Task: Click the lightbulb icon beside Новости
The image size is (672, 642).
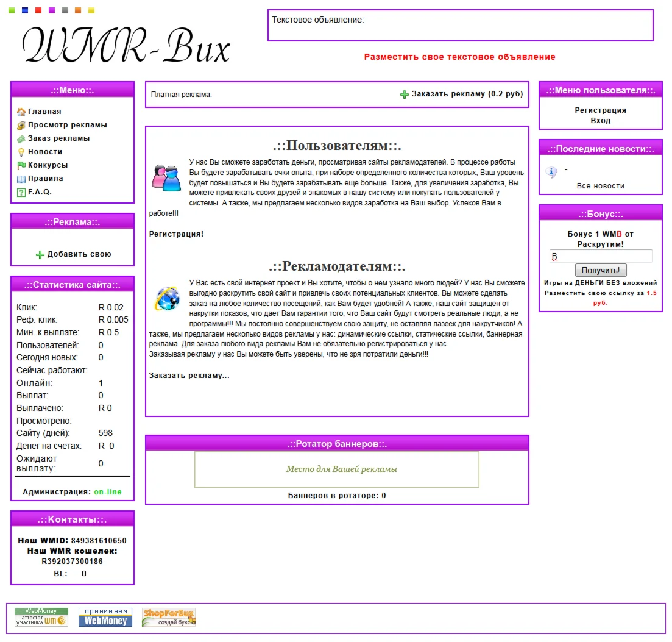Action: pyautogui.click(x=21, y=152)
